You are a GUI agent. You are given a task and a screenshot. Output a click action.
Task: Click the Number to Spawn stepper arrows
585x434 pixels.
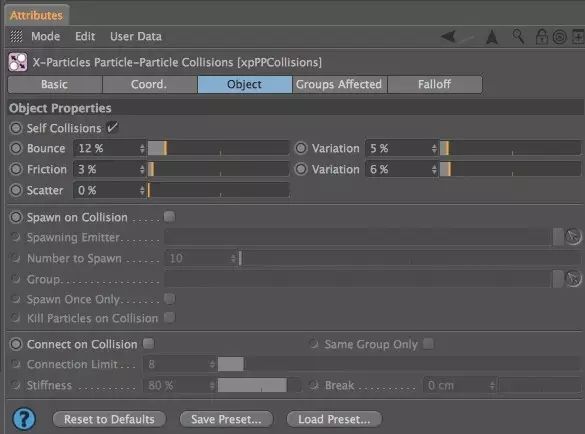tap(233, 258)
